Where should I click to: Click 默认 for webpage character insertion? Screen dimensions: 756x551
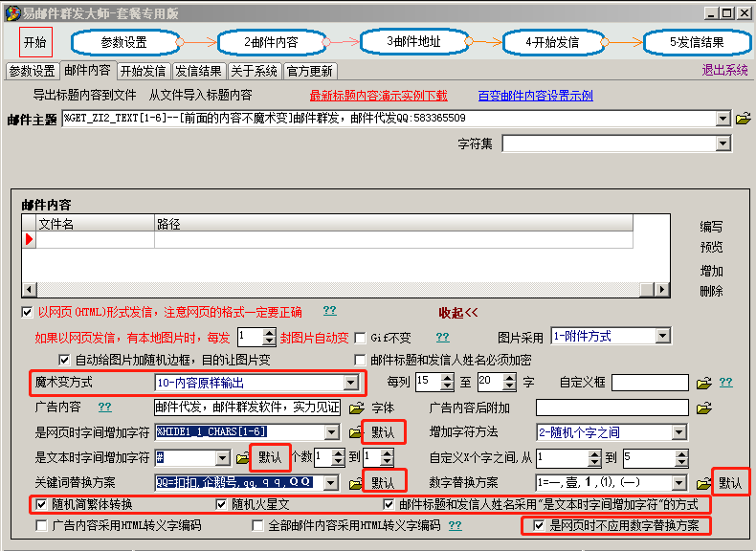384,432
